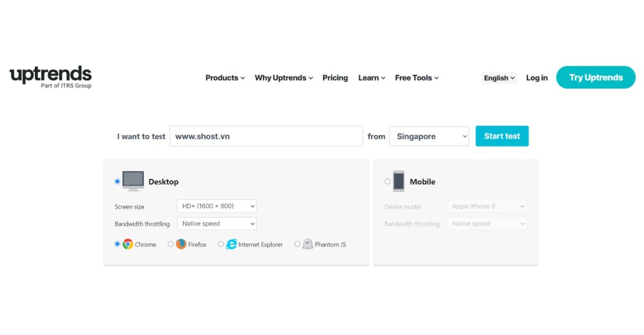Click the Firefox browser icon
Image resolution: width=644 pixels, height=335 pixels.
(181, 244)
